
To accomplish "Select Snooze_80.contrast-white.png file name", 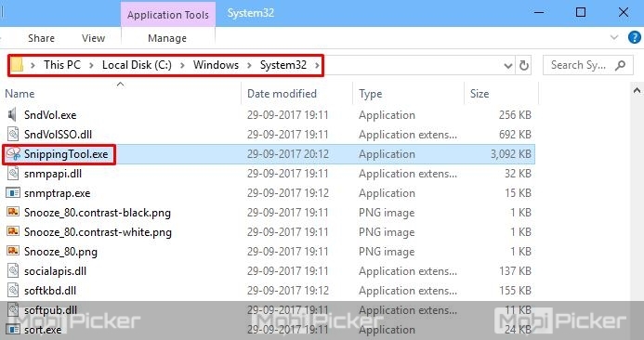I will click(x=98, y=232).
